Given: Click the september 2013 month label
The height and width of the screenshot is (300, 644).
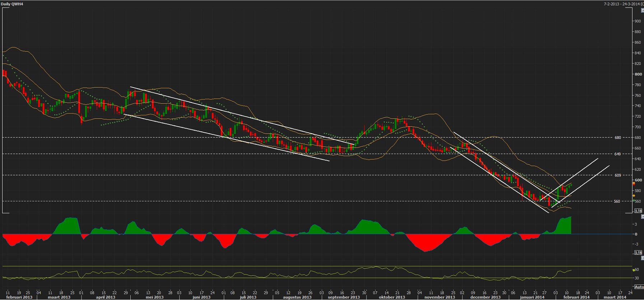Looking at the screenshot, I should (x=344, y=297).
